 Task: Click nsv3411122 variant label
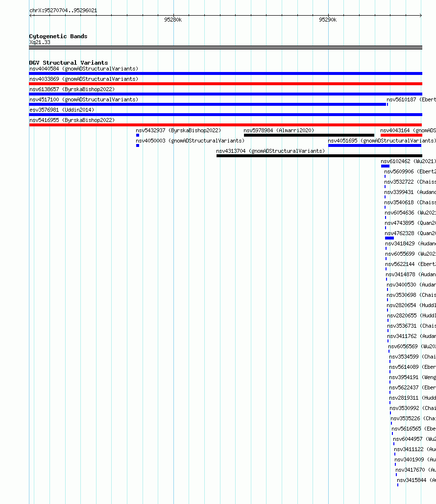click(x=415, y=449)
